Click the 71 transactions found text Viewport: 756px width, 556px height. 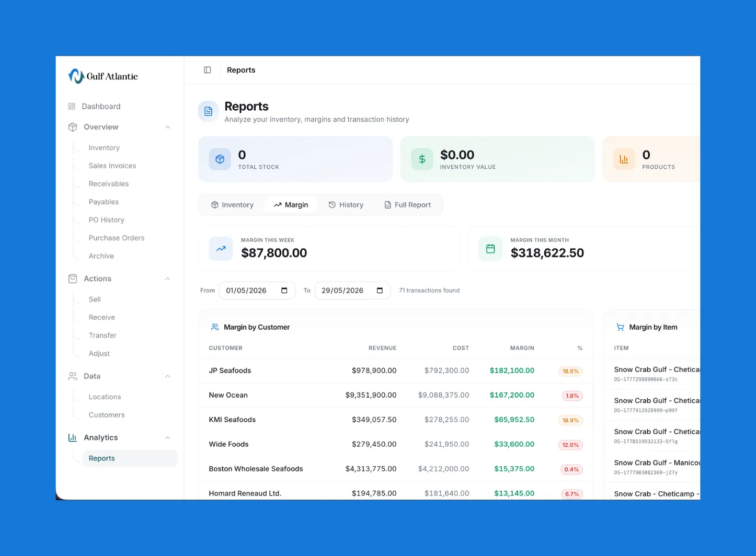[429, 291]
